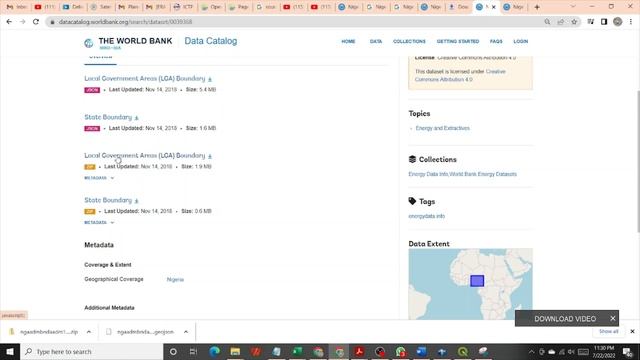Download the ZIP Local Government Areas Boundary file
This screenshot has height=360, width=640.
pyautogui.click(x=210, y=156)
